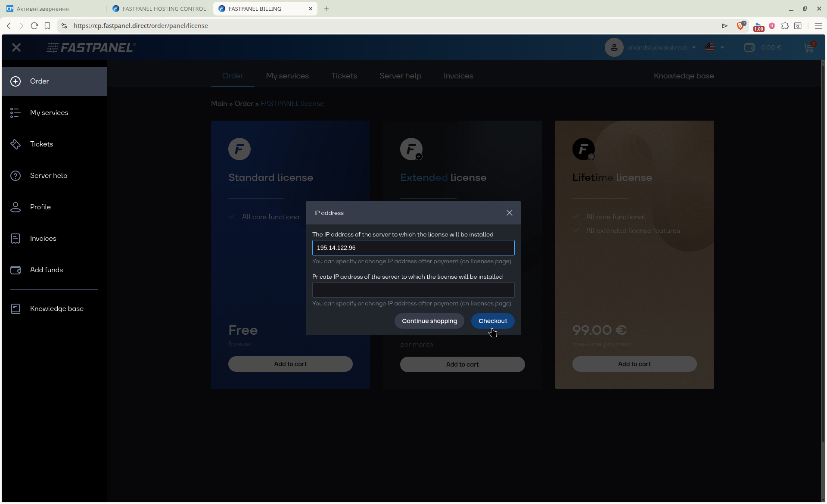This screenshot has width=827, height=504.
Task: Go to Order breadcrumb link
Action: [244, 104]
